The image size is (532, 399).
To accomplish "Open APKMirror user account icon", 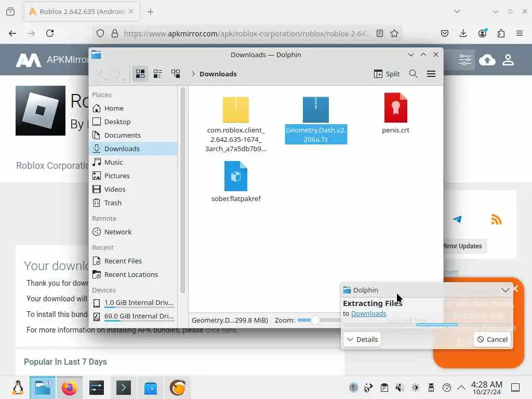I will 508,60.
